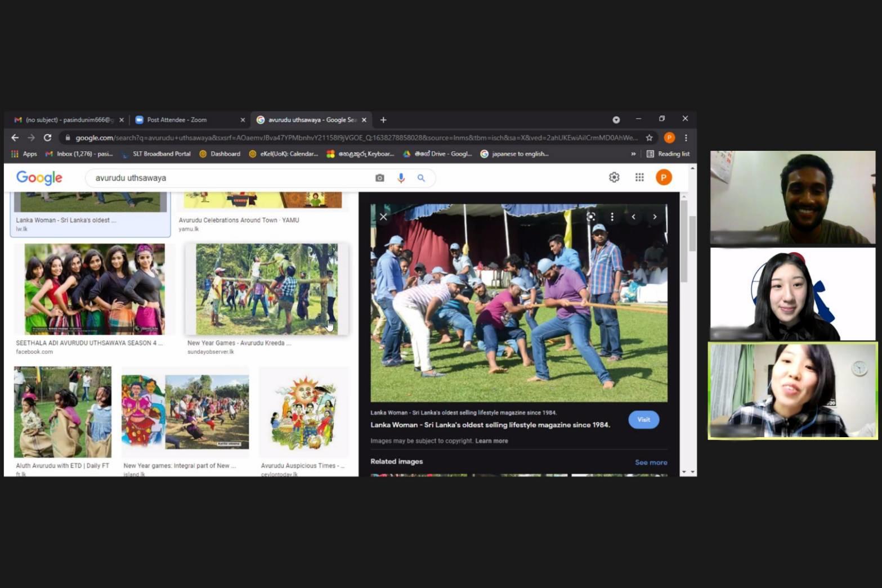Click the facebook.com source label
Viewport: 882px width, 588px height.
click(34, 352)
